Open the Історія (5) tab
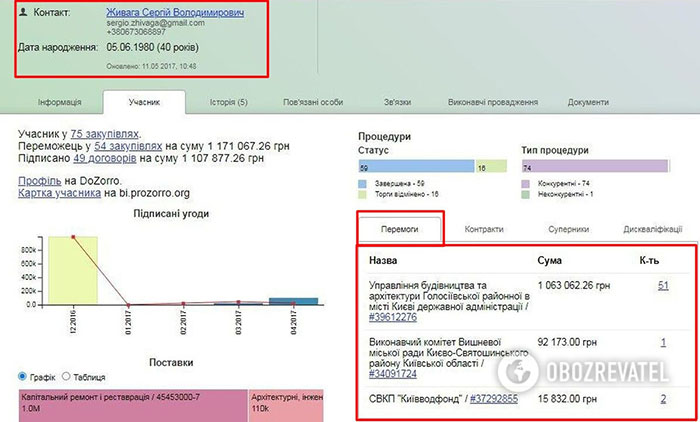This screenshot has height=422, width=700. (x=228, y=102)
